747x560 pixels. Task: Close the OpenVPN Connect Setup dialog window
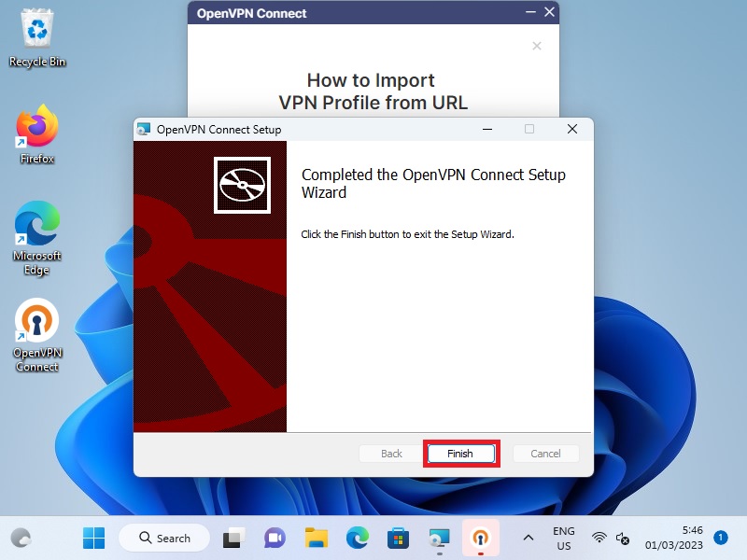(572, 130)
